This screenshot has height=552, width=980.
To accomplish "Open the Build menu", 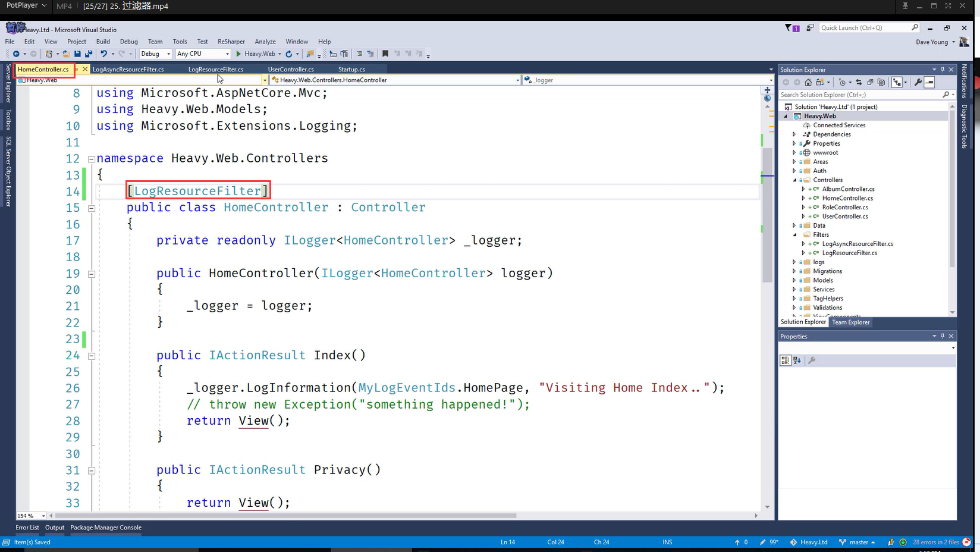I will 103,42.
